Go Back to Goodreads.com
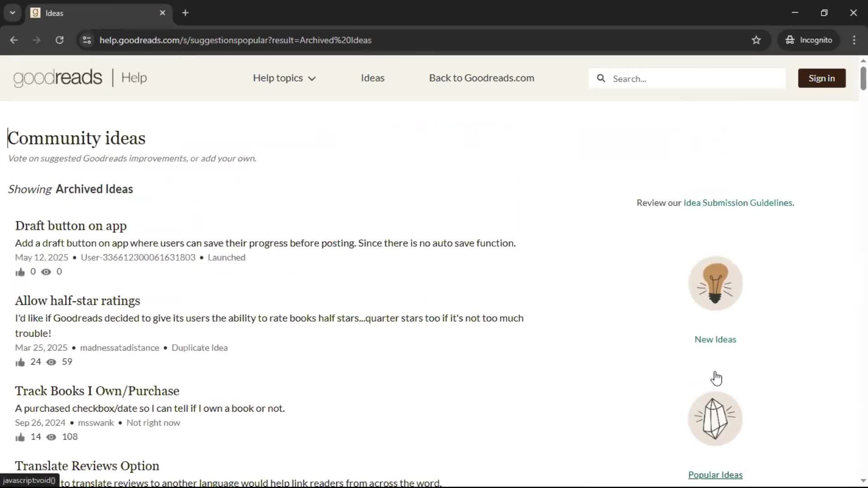 481,78
